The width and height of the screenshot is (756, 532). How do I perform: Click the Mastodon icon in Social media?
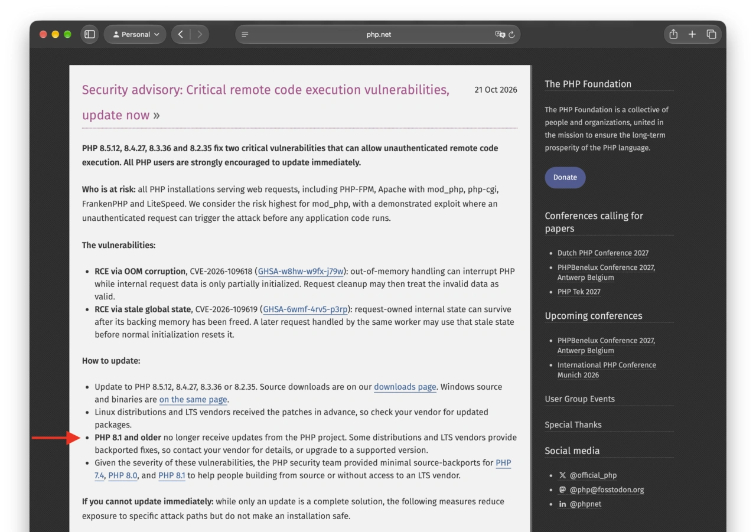(562, 489)
